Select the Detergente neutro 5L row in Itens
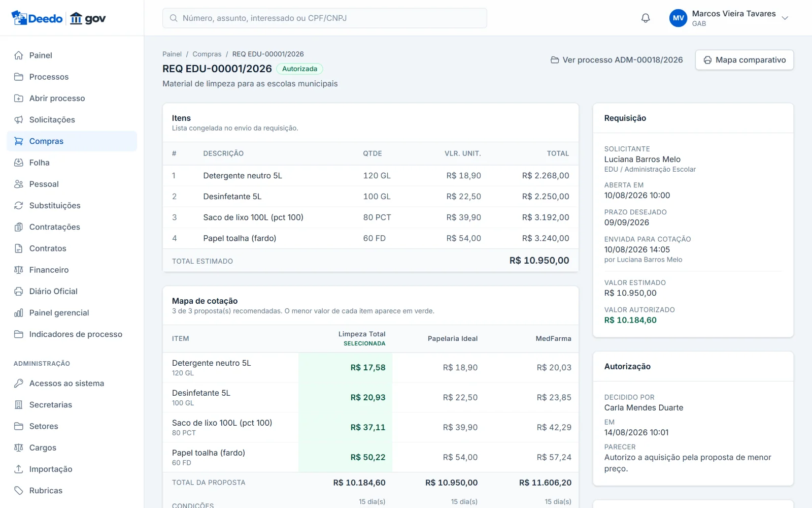This screenshot has height=508, width=812. click(x=370, y=176)
